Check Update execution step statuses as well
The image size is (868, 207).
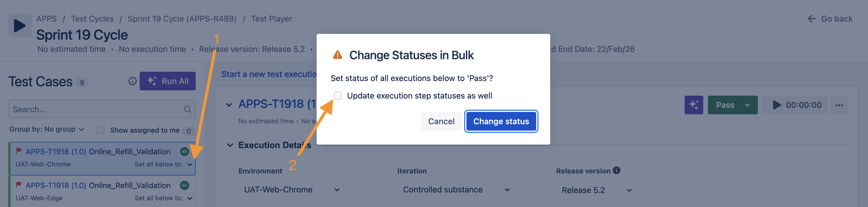point(337,96)
